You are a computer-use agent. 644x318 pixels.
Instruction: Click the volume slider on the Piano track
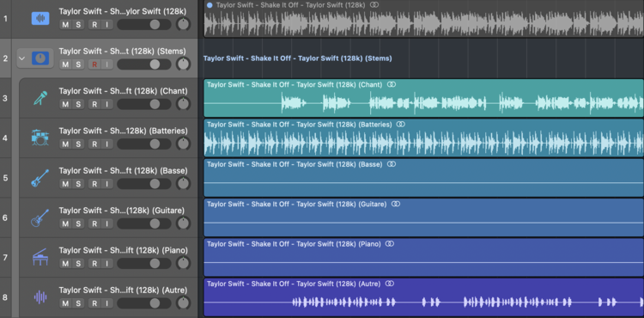pos(143,263)
